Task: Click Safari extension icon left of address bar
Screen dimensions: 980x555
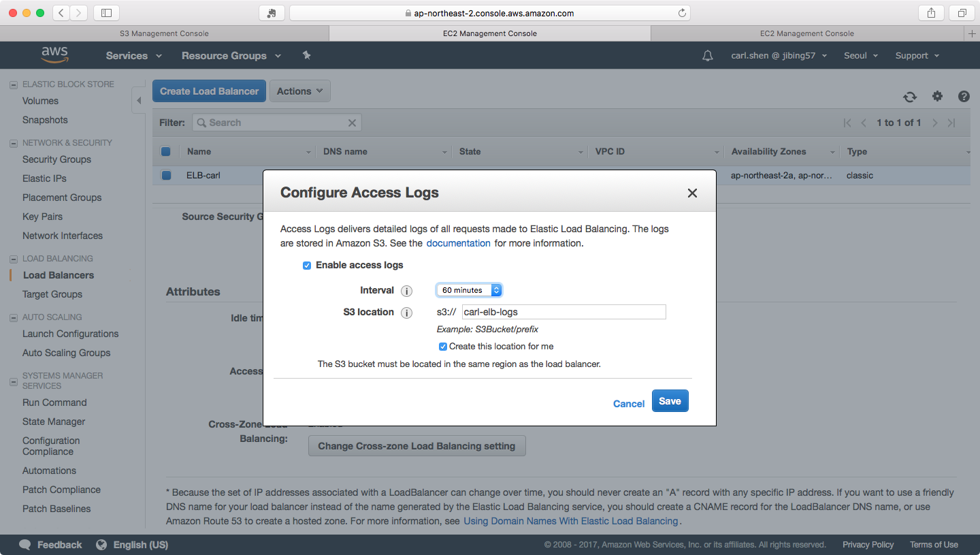Action: pyautogui.click(x=272, y=12)
